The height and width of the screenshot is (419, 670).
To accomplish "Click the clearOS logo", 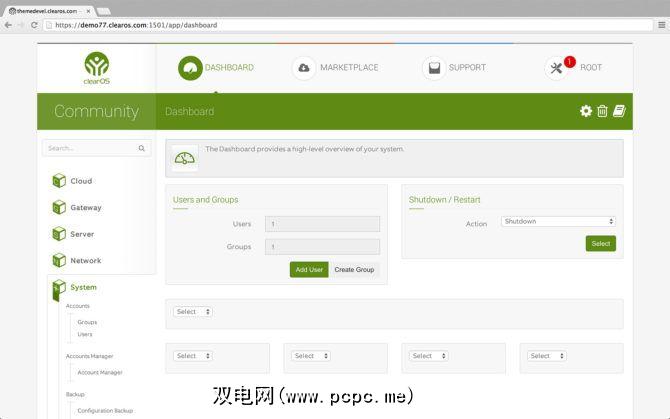I will (97, 68).
